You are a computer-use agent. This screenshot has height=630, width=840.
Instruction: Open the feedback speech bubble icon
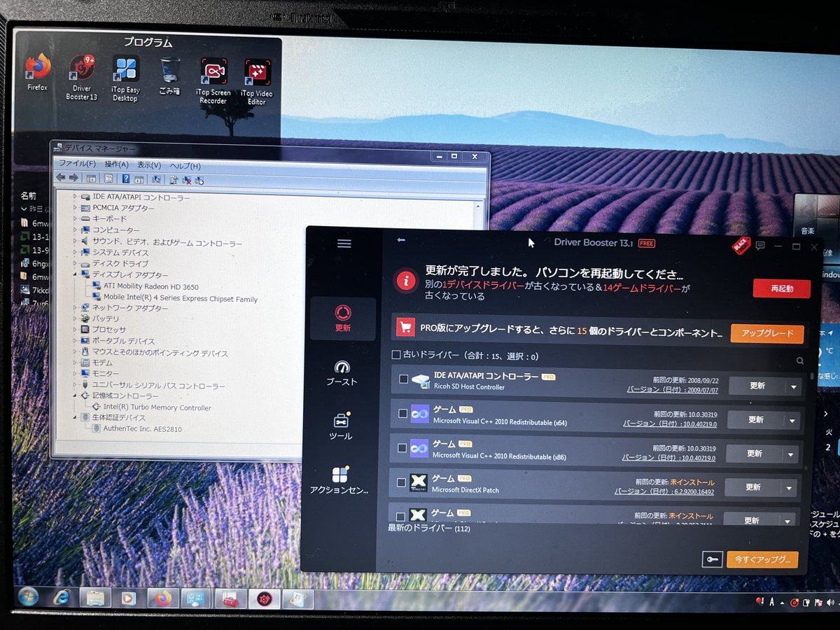[760, 246]
